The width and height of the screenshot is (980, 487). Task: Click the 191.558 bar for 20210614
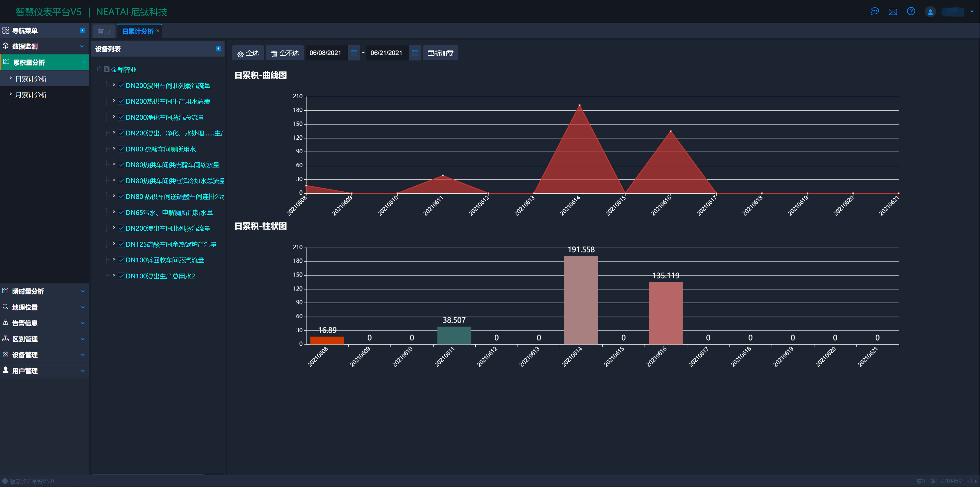581,300
